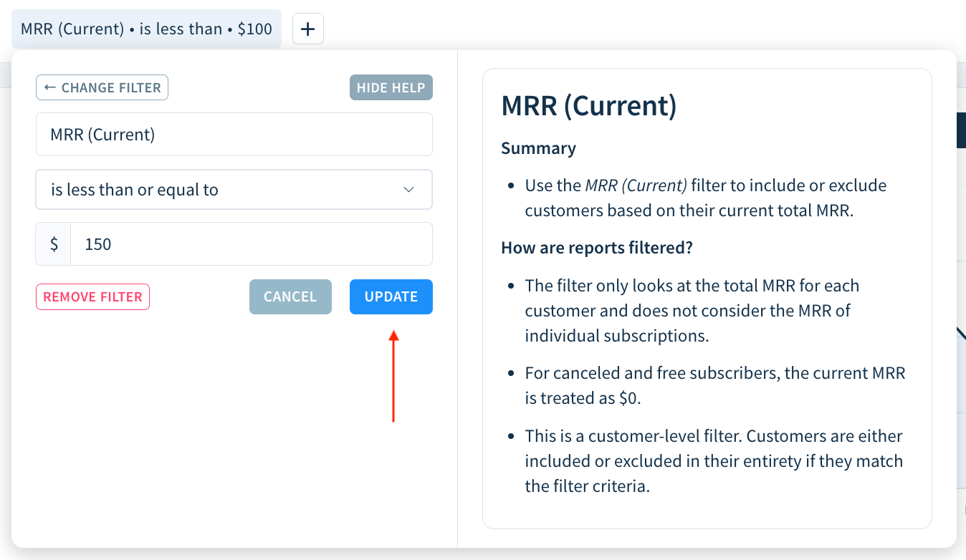This screenshot has width=966, height=560.
Task: Select the filter chip "MRR (Current) • is less than"
Action: point(146,29)
